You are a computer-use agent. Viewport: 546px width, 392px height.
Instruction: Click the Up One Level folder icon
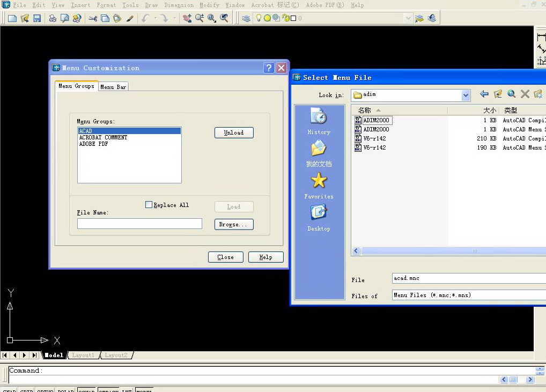[498, 94]
